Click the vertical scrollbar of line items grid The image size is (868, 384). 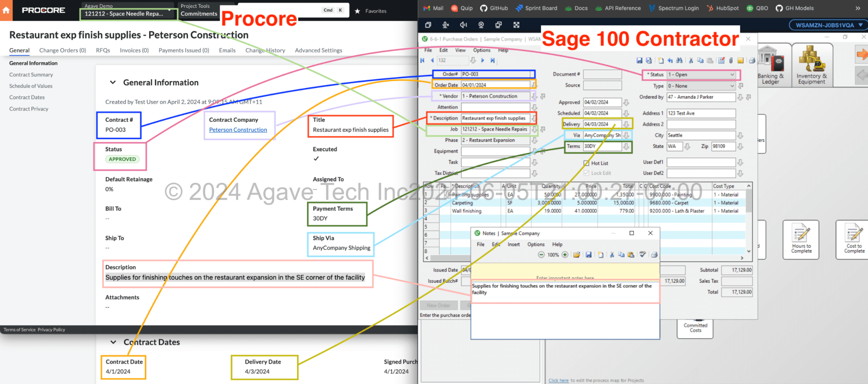tap(749, 218)
